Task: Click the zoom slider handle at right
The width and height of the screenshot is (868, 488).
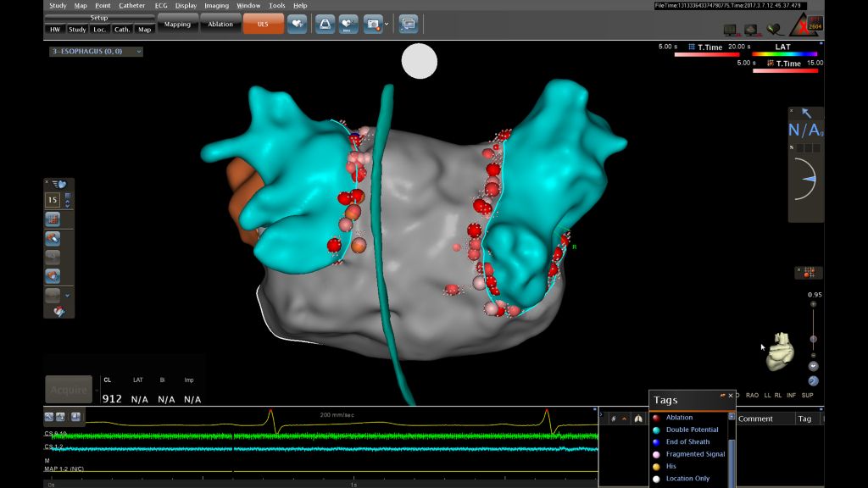Action: pyautogui.click(x=814, y=339)
